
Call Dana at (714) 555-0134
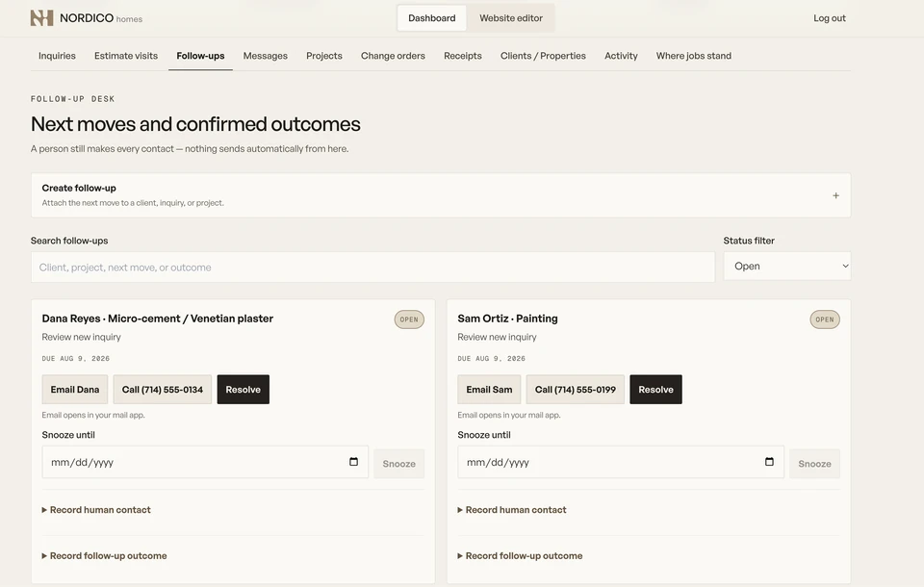[x=162, y=390]
